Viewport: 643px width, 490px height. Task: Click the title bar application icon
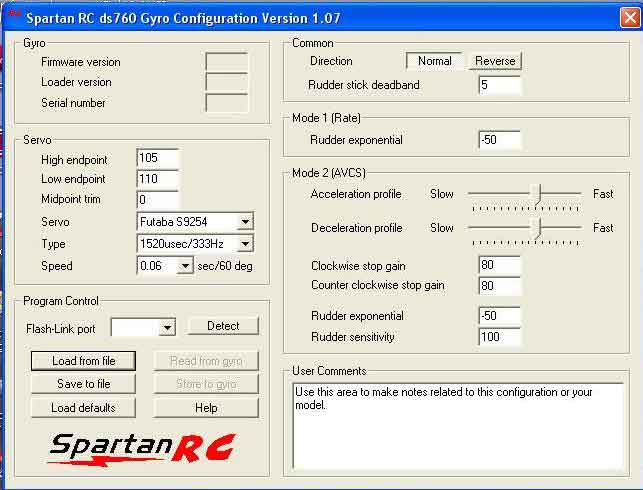[x=15, y=15]
